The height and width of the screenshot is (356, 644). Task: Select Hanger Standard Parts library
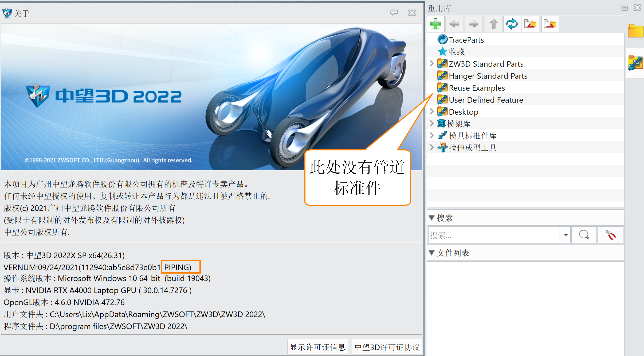(x=488, y=76)
